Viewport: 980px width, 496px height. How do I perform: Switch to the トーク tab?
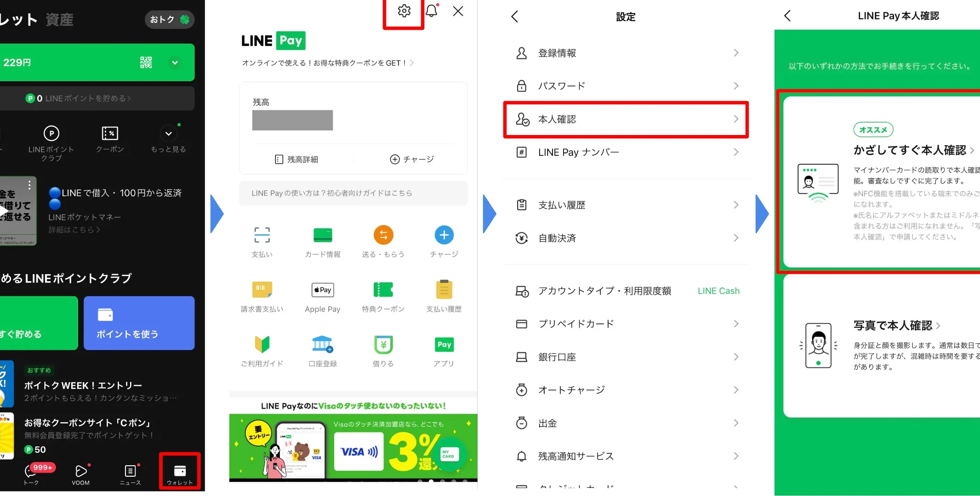[x=31, y=475]
